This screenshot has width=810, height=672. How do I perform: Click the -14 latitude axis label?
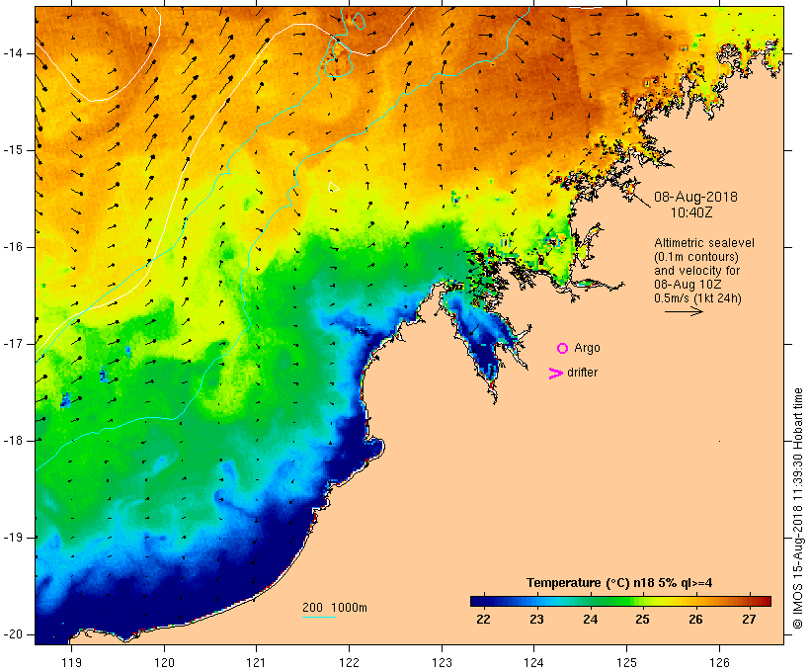pyautogui.click(x=13, y=53)
